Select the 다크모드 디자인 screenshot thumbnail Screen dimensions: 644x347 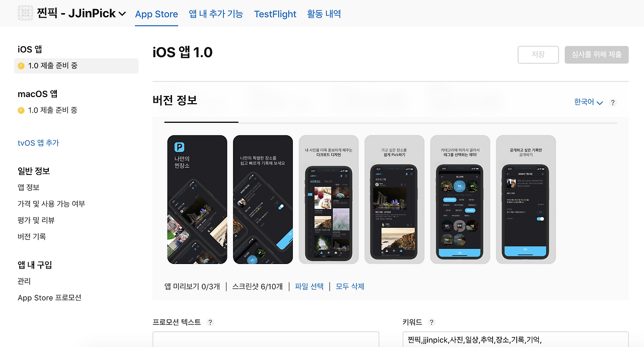point(329,200)
